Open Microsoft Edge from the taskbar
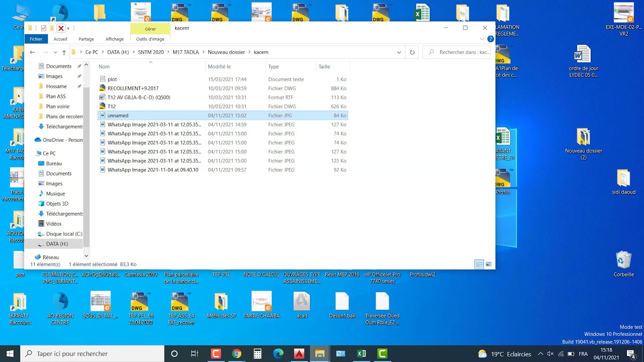Image resolution: width=644 pixels, height=362 pixels. [278, 354]
